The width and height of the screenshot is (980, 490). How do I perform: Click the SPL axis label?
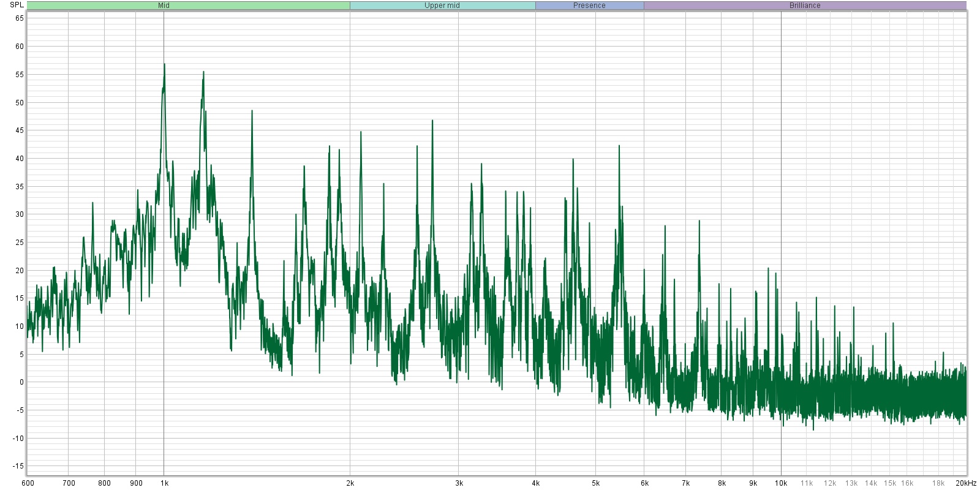click(x=17, y=5)
